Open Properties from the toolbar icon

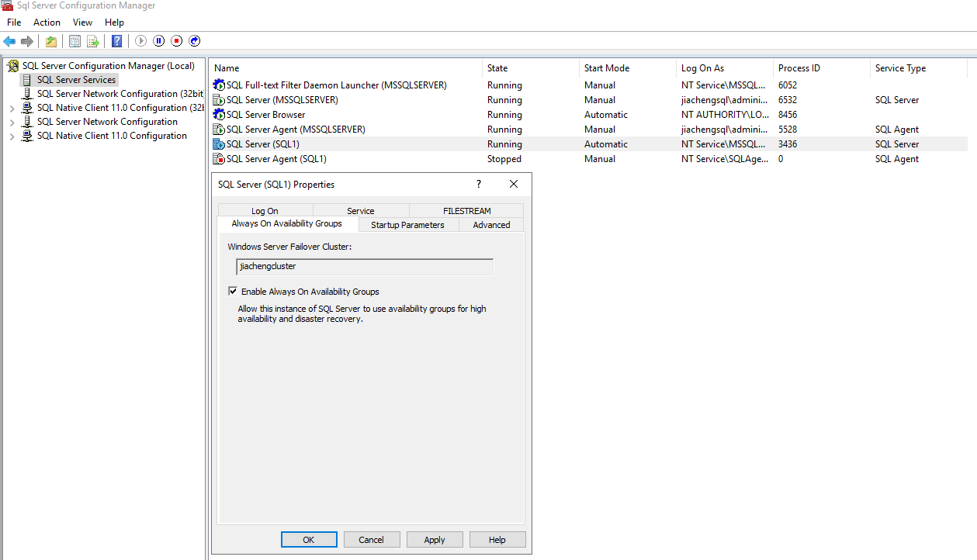tap(74, 41)
